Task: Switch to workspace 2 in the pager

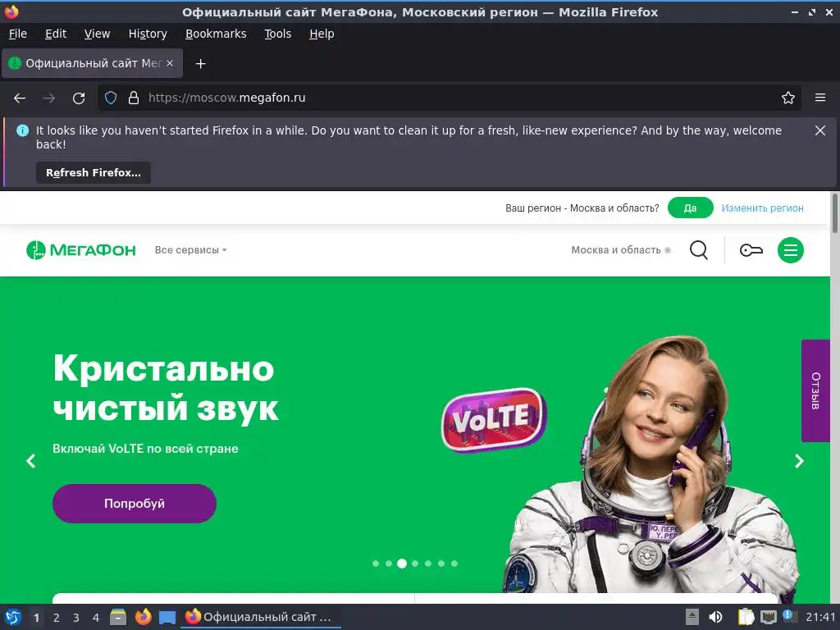Action: pos(57,618)
